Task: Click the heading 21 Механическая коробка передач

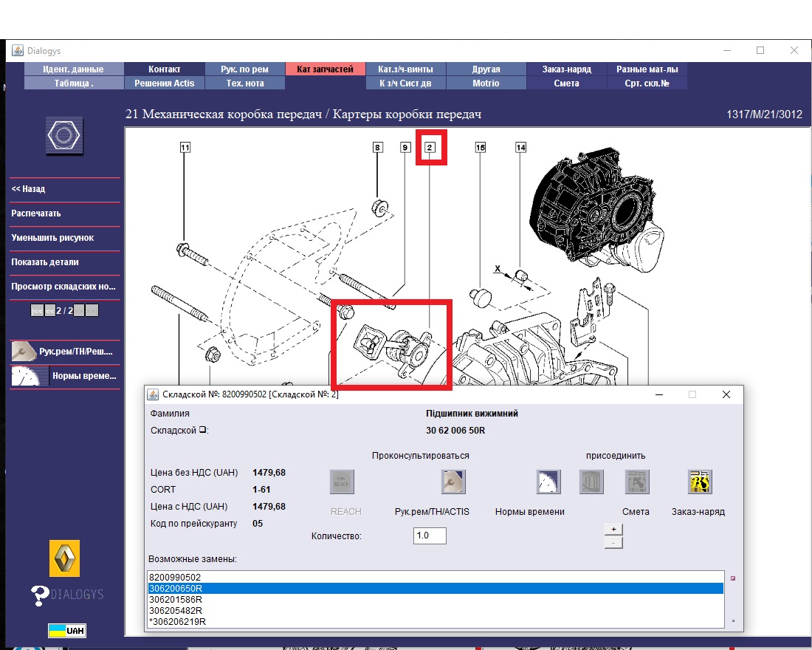Action: pyautogui.click(x=224, y=114)
